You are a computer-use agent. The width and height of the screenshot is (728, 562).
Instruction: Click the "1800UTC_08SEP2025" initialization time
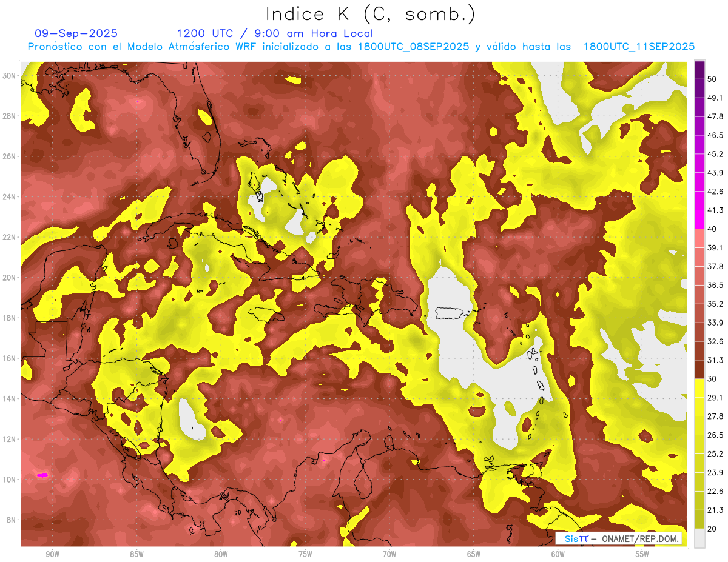[413, 47]
